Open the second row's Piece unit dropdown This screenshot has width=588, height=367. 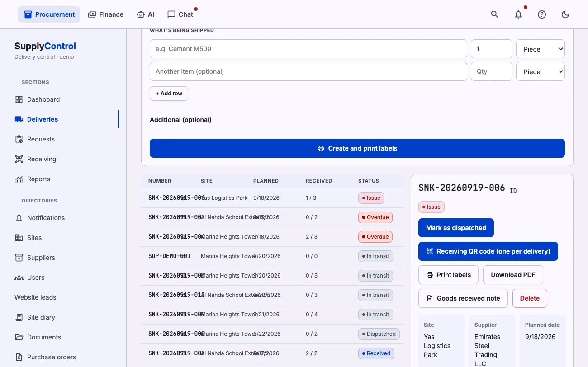[541, 71]
